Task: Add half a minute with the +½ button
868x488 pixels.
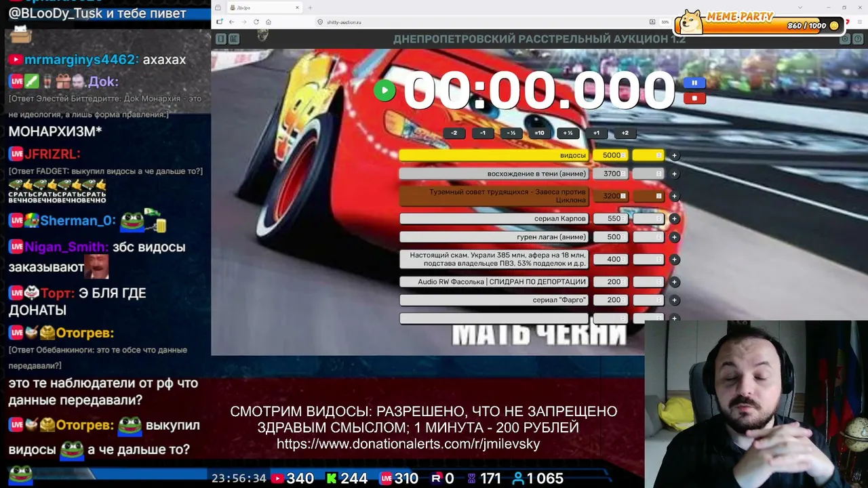Action: point(568,133)
